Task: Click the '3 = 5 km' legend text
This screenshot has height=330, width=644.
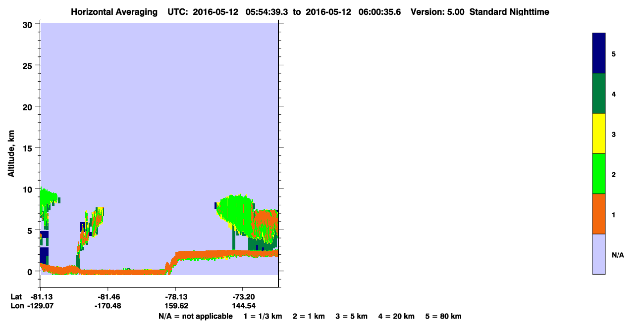Action: coord(352,316)
